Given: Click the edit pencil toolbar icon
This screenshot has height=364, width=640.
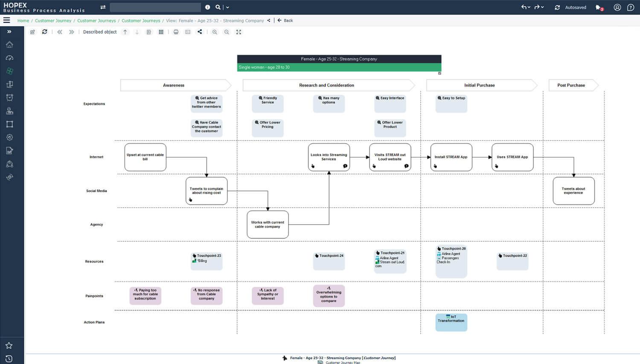Looking at the screenshot, I should click(32, 32).
